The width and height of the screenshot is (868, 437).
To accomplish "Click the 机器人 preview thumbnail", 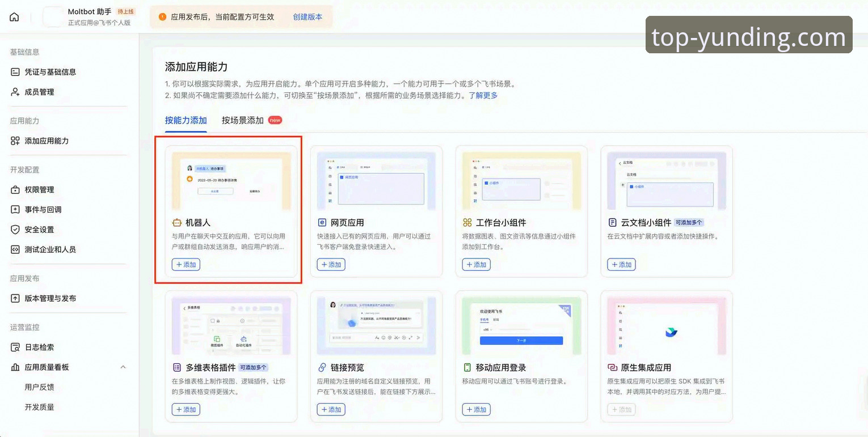I will pyautogui.click(x=231, y=181).
